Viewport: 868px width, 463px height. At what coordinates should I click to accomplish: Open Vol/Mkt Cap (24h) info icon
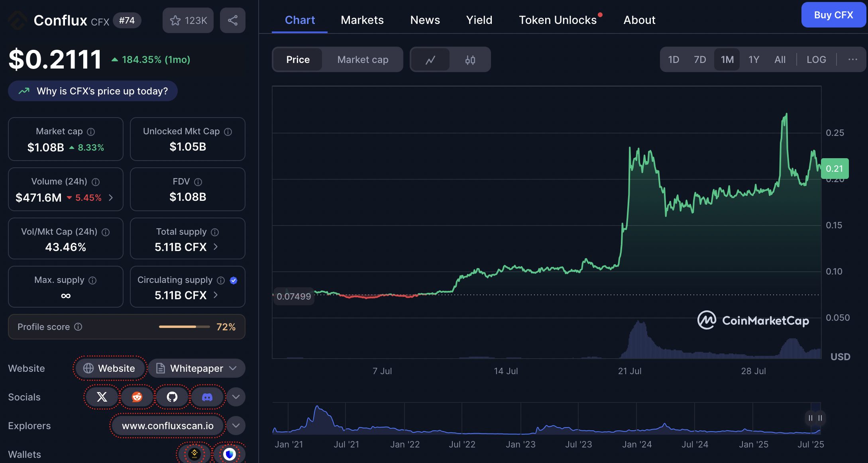[x=106, y=232]
